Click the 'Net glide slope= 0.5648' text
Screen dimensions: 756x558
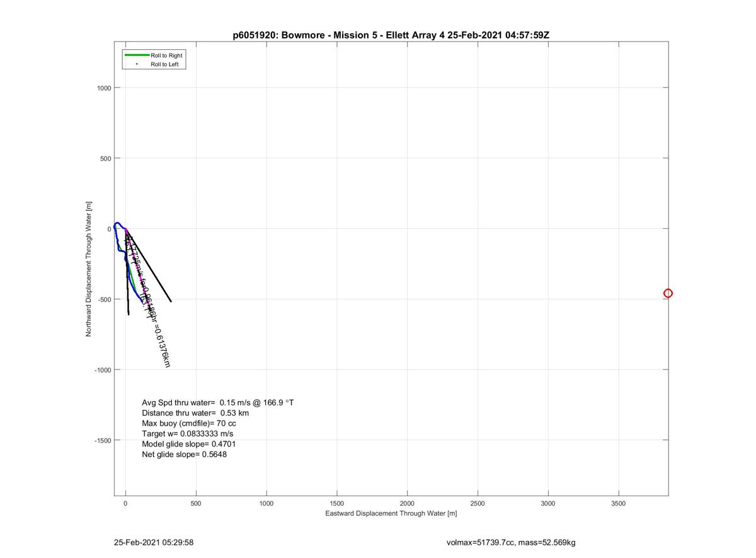[185, 454]
